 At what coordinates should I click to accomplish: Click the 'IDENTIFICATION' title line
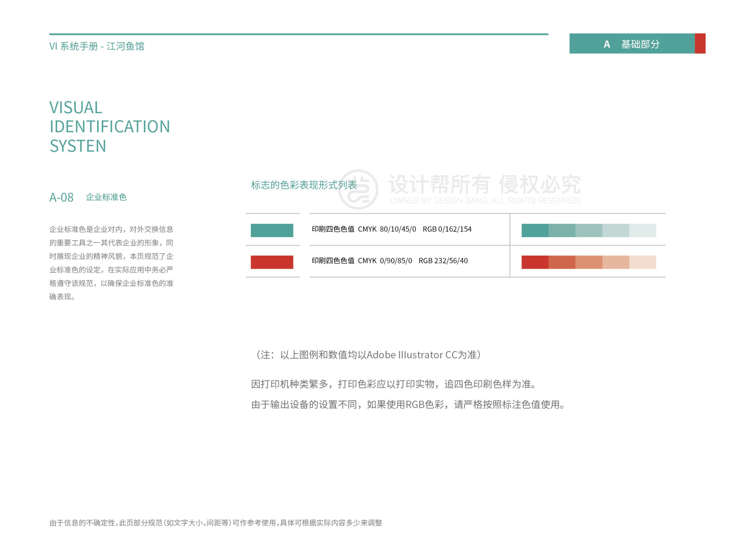pos(110,127)
